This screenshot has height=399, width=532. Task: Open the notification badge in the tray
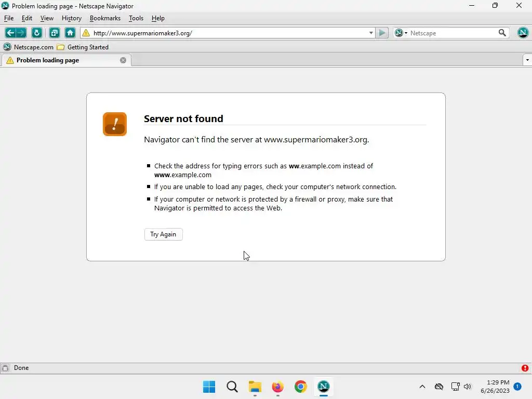[517, 387]
